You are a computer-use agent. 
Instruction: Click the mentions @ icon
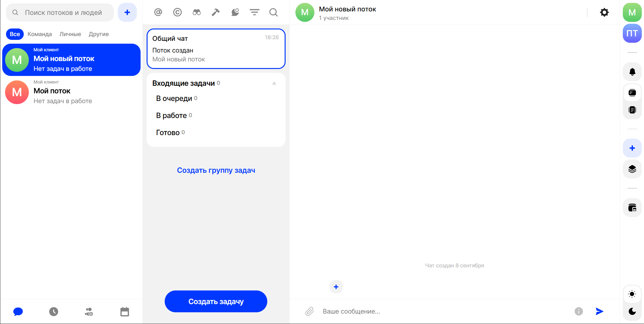coord(158,12)
